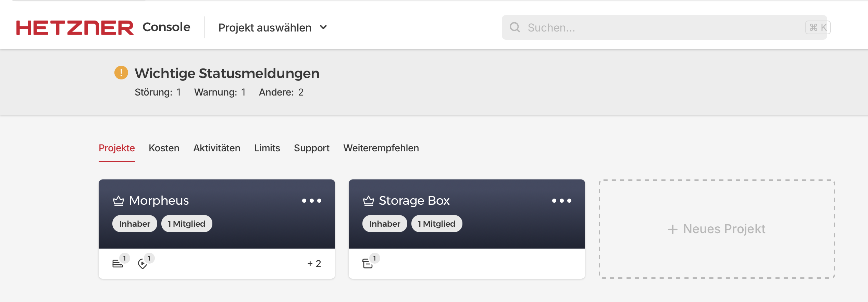Click the Hetzner logo
The image size is (868, 302).
click(x=75, y=27)
